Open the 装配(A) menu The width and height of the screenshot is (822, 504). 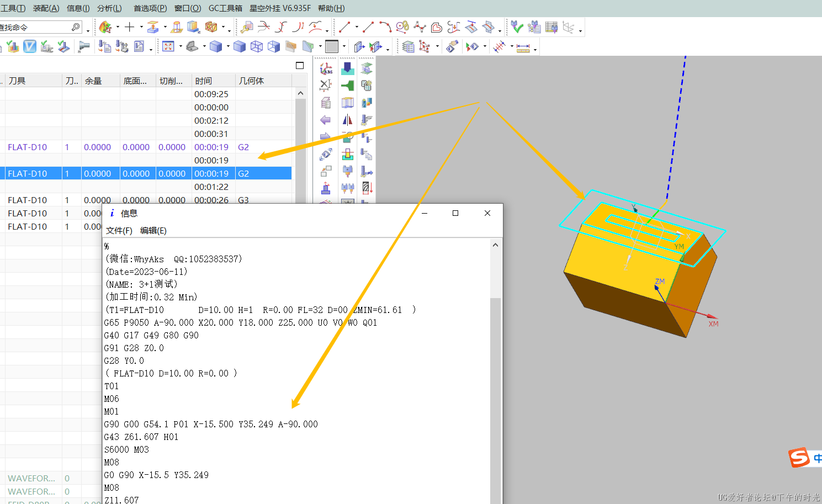click(46, 8)
